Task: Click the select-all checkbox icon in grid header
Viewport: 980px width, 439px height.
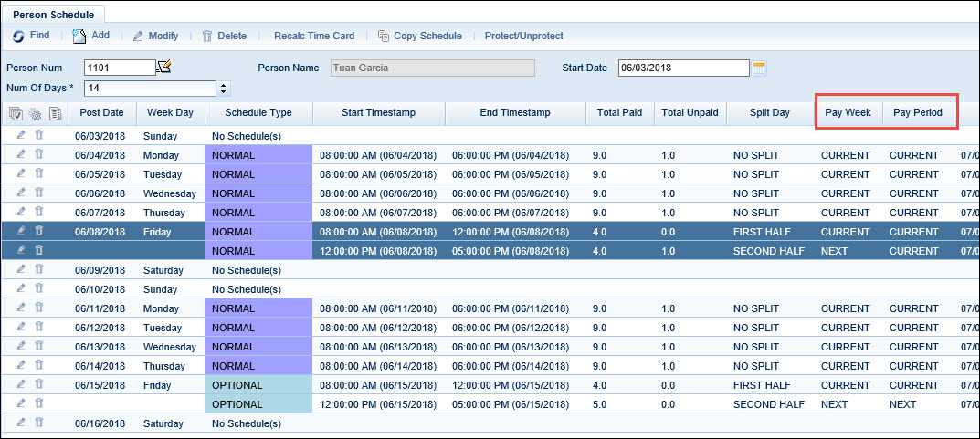Action: pyautogui.click(x=16, y=113)
